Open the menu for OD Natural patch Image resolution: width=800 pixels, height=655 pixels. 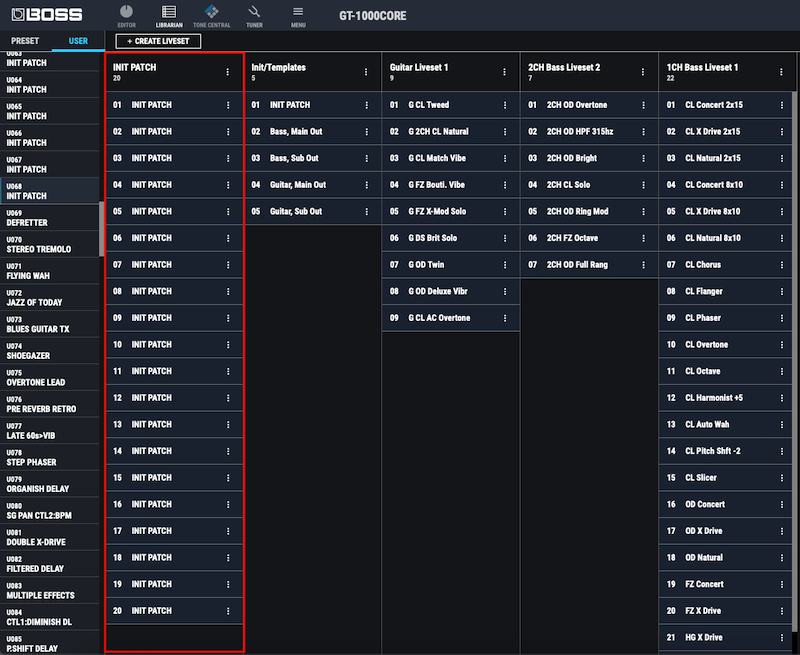pyautogui.click(x=782, y=558)
